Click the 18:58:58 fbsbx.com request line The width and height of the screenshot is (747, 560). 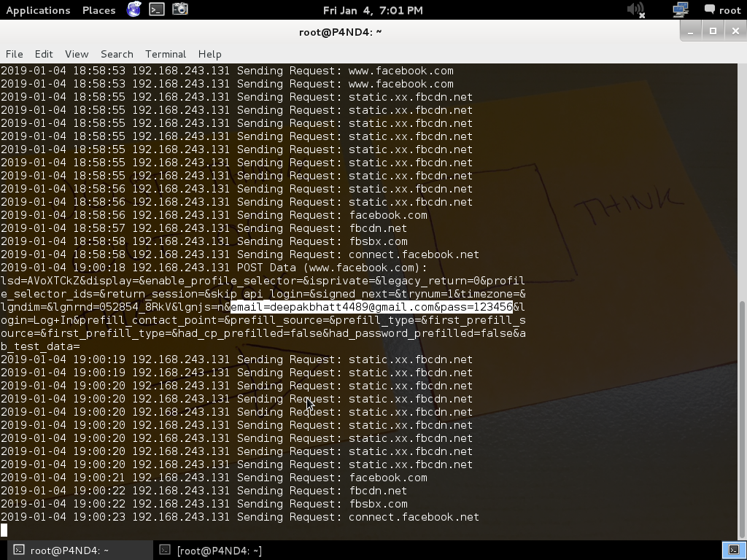coord(204,241)
